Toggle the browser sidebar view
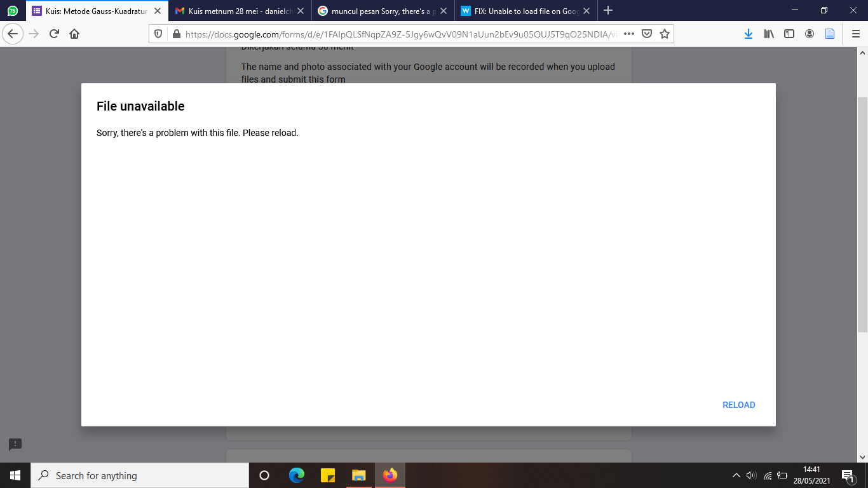The height and width of the screenshot is (488, 868). [789, 33]
